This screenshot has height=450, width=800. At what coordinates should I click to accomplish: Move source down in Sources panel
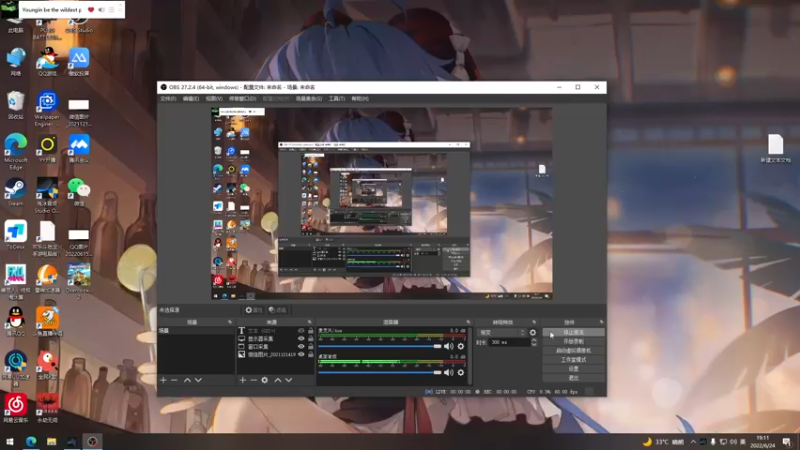tap(289, 380)
